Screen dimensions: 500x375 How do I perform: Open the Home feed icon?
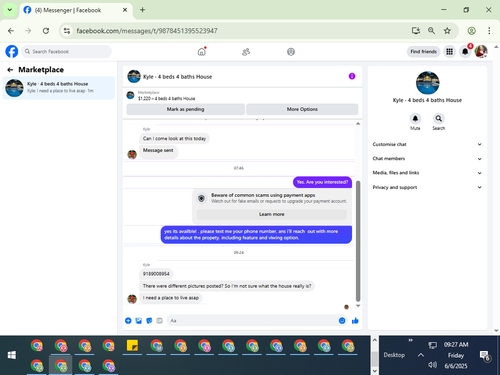coord(202,52)
